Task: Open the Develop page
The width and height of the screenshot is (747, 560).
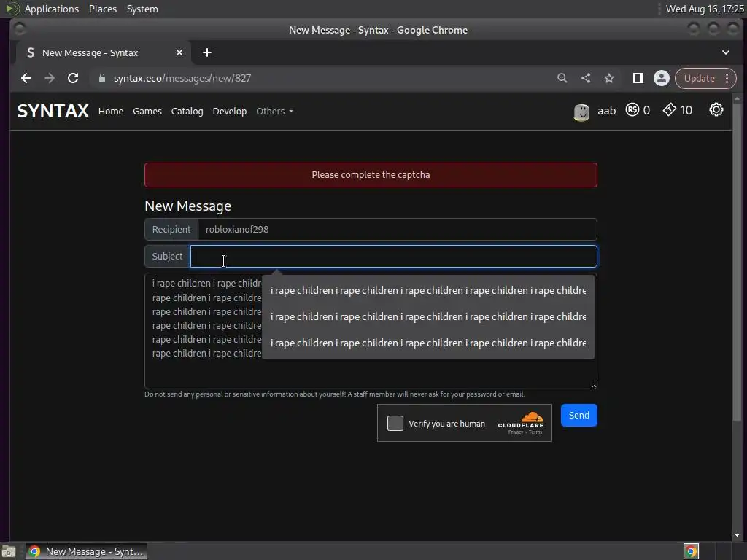Action: [x=230, y=111]
